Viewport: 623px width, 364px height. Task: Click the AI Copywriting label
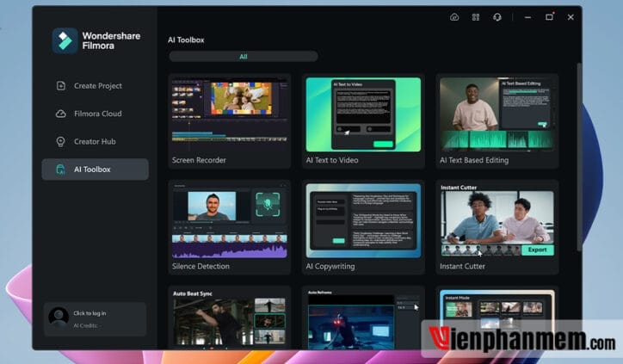(330, 266)
